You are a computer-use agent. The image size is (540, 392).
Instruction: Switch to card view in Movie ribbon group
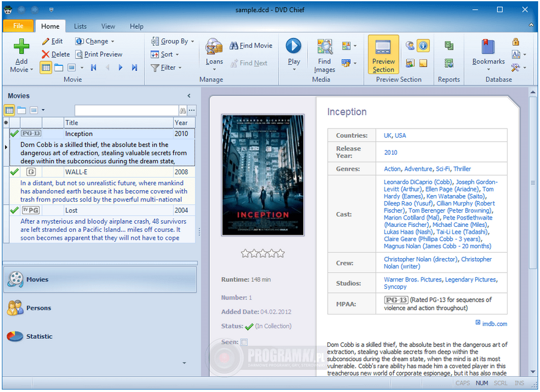point(72,67)
